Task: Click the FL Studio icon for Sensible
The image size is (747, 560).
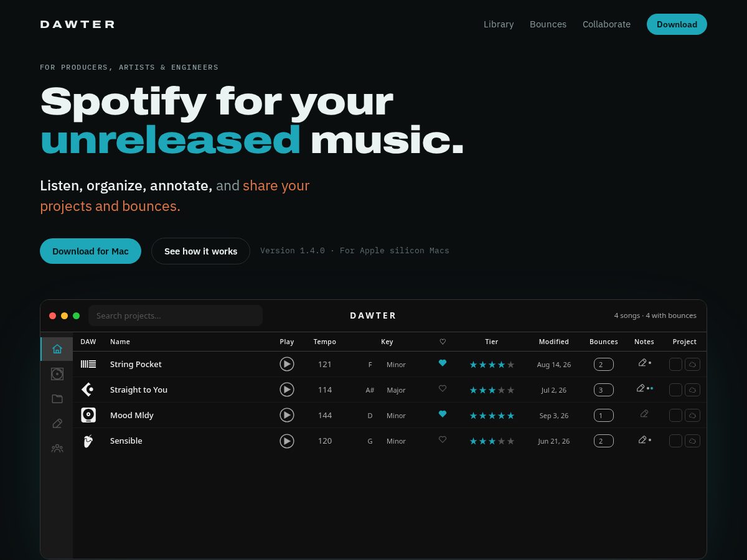Action: [88, 441]
